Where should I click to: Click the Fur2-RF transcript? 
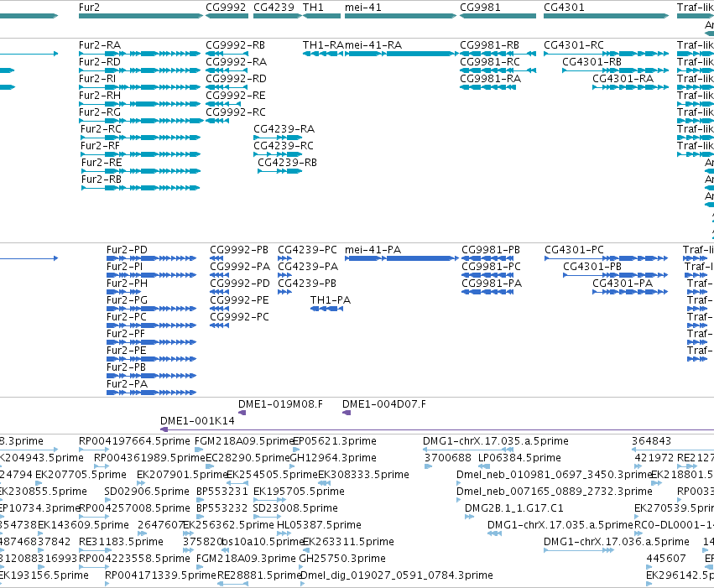pos(141,154)
